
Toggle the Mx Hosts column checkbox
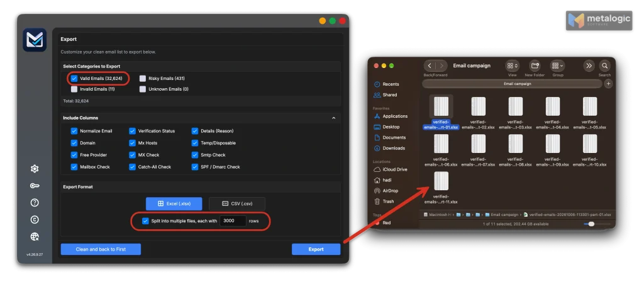(x=132, y=143)
